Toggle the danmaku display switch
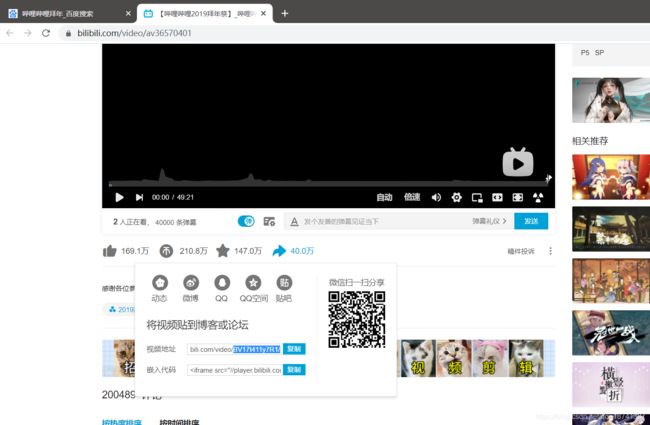650x425 pixels. [246, 221]
